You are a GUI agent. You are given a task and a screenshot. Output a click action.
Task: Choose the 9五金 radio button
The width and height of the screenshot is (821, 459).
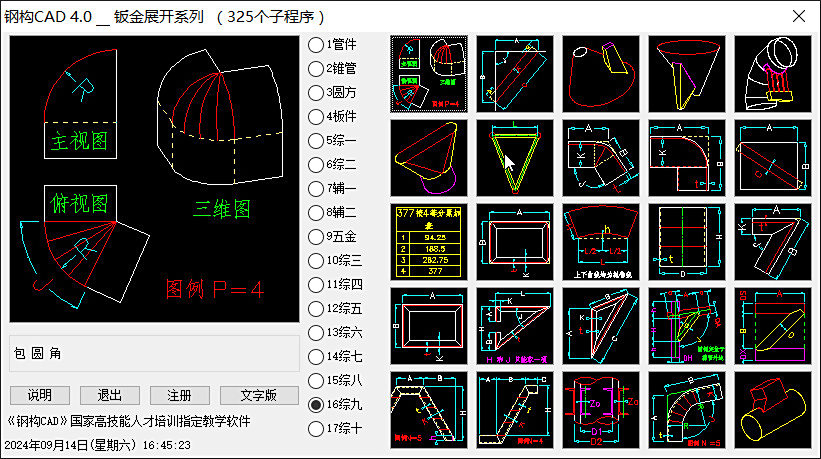(x=316, y=237)
